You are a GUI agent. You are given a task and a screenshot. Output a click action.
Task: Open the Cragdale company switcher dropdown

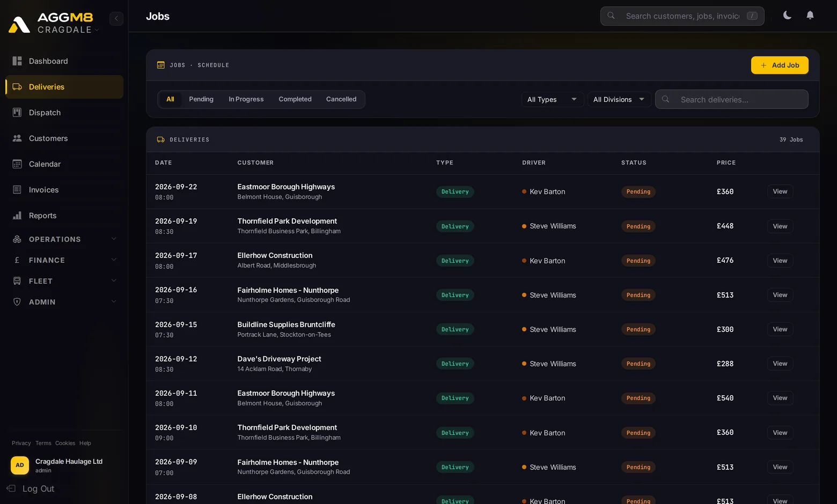pos(68,29)
